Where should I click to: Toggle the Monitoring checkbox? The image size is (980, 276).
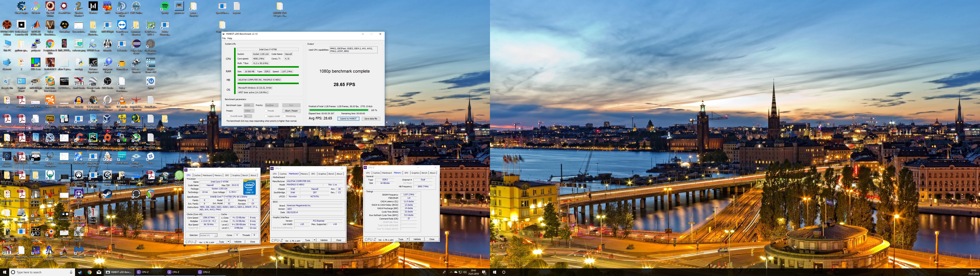pos(284,116)
